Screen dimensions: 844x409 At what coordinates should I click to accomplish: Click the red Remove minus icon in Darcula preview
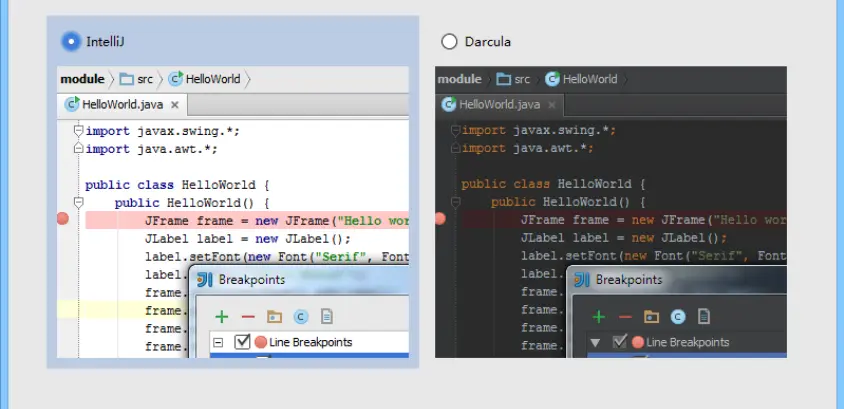(625, 316)
